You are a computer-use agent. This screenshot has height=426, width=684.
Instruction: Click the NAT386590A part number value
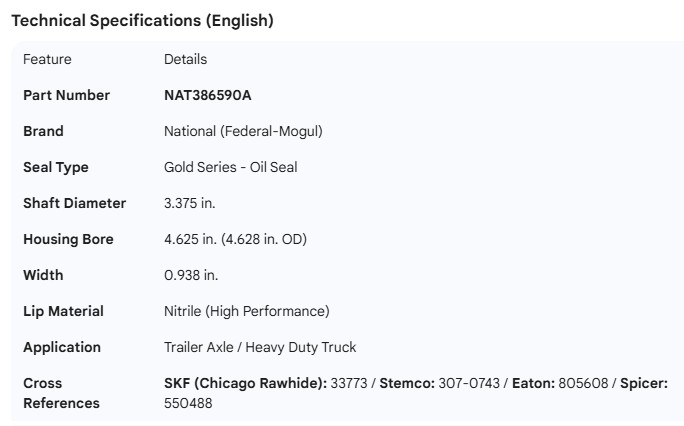coord(208,95)
